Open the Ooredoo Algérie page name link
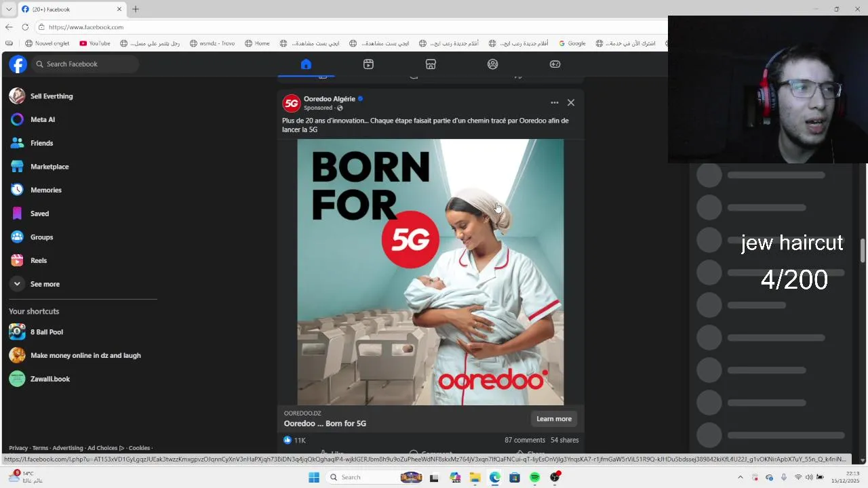Image resolution: width=868 pixels, height=488 pixels. tap(330, 99)
